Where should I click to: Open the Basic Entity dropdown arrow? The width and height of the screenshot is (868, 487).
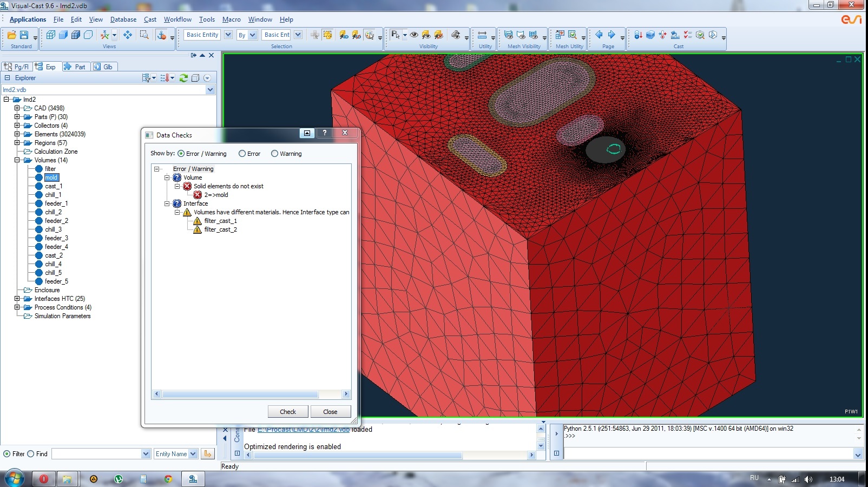(x=228, y=35)
